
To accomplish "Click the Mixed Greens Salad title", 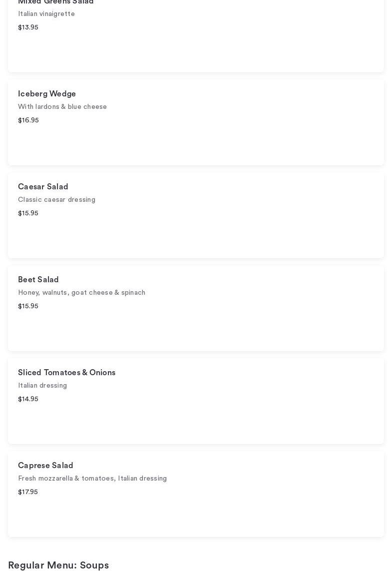I will (55, 2).
